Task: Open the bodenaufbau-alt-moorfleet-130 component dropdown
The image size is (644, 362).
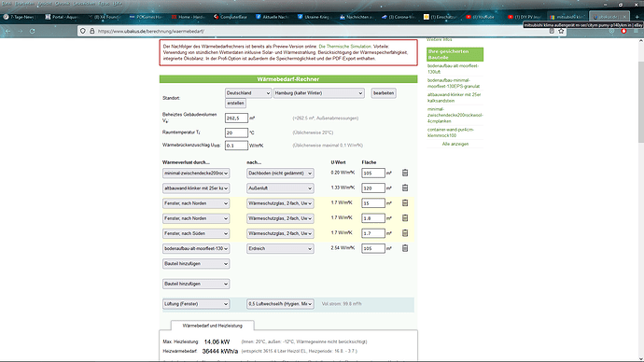Action: point(196,249)
